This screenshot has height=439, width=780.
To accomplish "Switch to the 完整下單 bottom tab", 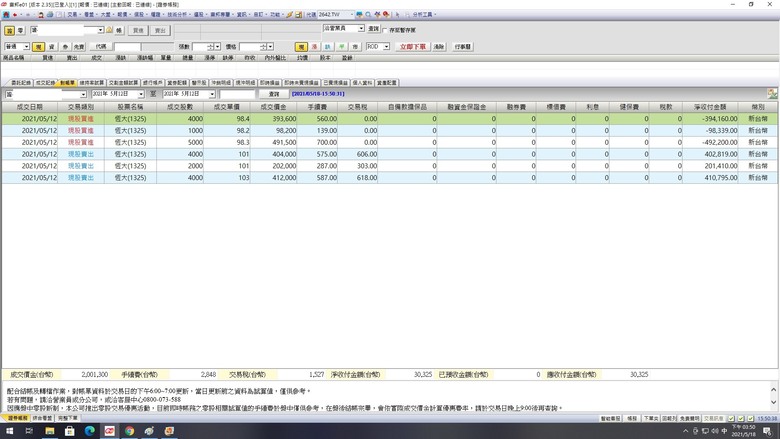I will point(68,419).
